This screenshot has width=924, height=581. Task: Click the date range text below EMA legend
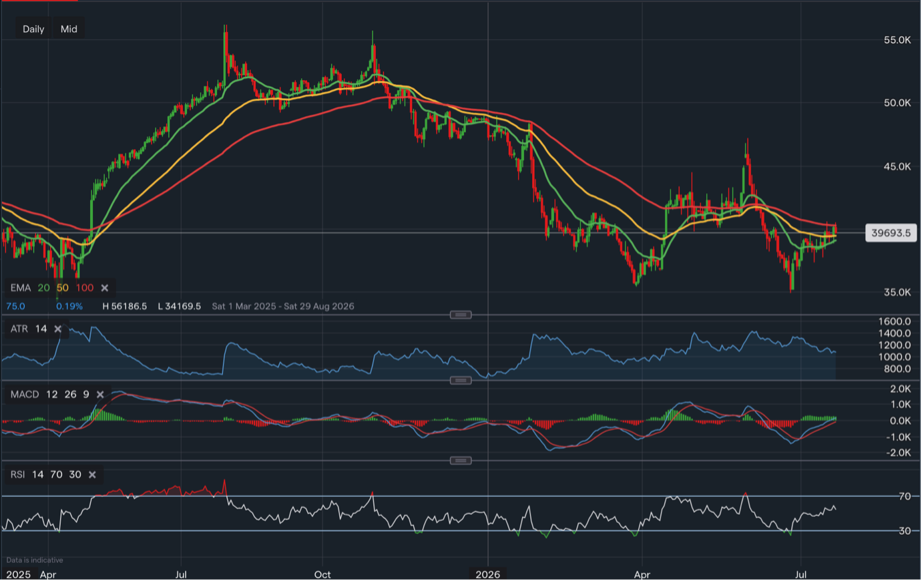[283, 307]
